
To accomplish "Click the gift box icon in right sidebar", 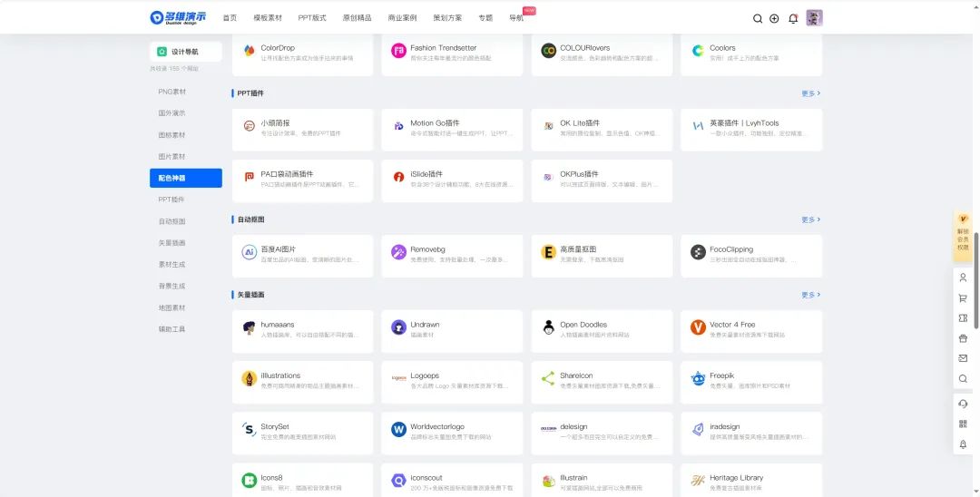I will coord(963,338).
